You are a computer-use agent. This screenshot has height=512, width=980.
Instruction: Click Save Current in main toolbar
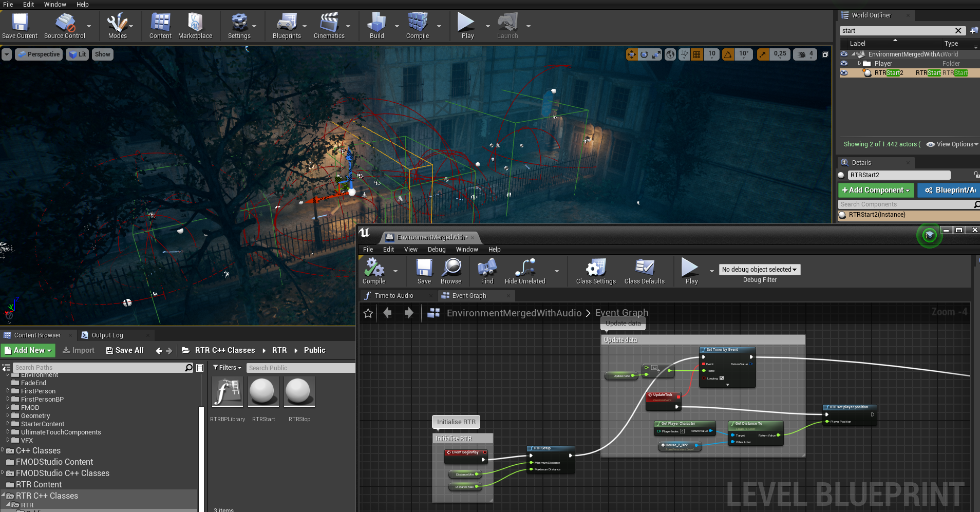[x=20, y=26]
